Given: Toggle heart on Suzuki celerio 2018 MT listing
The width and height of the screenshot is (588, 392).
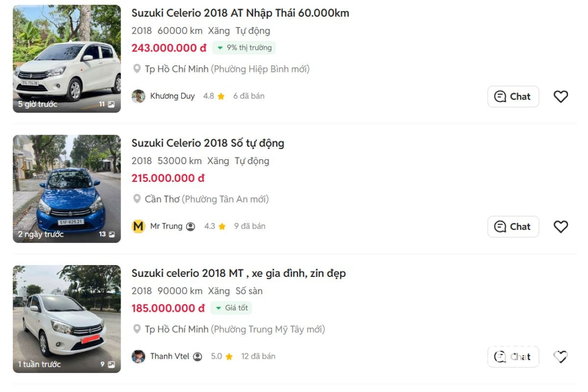Looking at the screenshot, I should [561, 357].
